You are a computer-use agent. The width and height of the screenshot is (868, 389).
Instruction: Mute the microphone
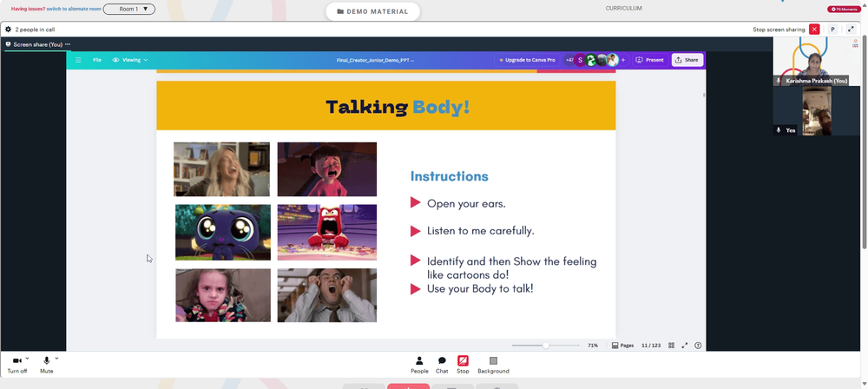tap(47, 365)
